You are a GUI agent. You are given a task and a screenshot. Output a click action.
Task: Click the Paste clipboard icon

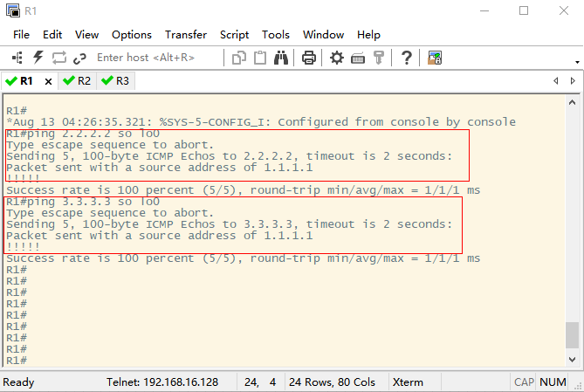260,58
